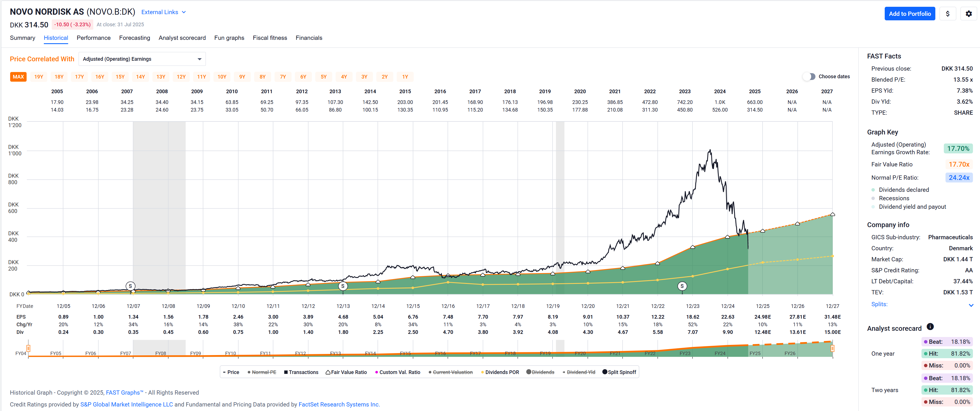Screen dimensions: 980x411
Task: Click the left range slider handle at FY04
Action: (28, 348)
